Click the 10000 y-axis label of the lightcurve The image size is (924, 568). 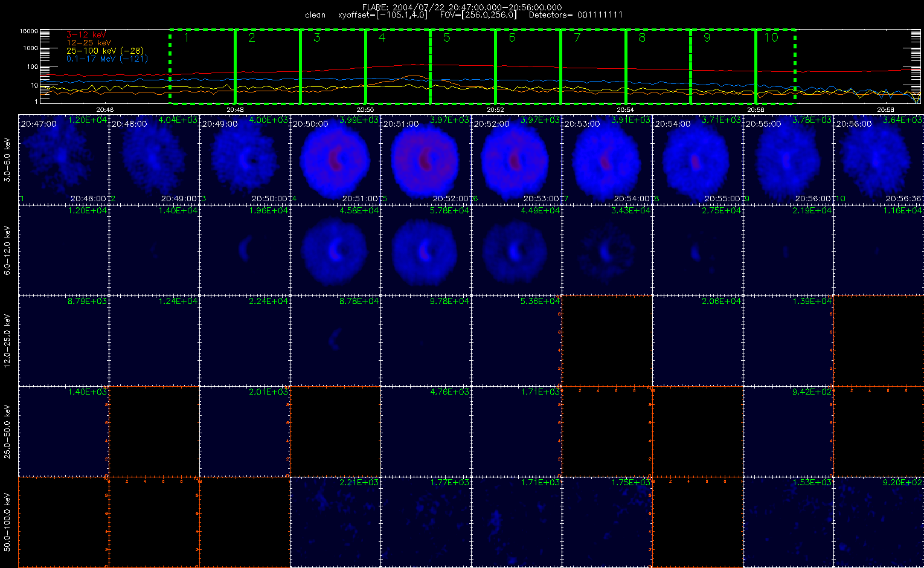(30, 31)
